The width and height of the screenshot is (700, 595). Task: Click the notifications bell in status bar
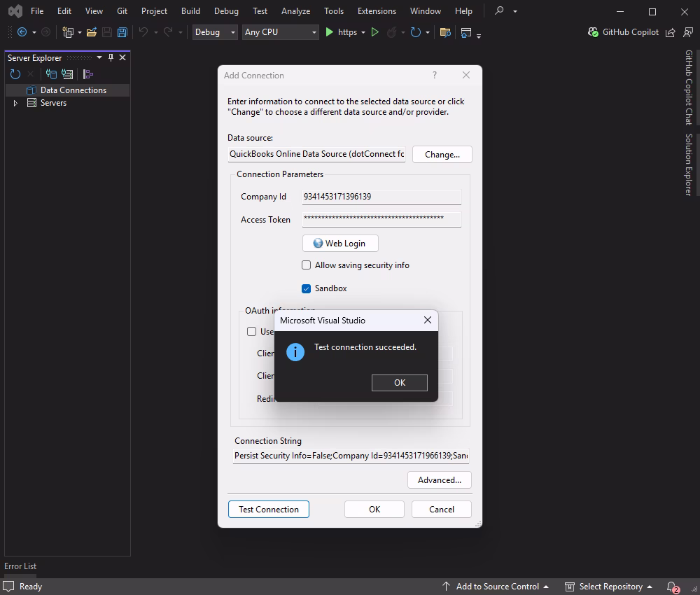click(x=672, y=587)
